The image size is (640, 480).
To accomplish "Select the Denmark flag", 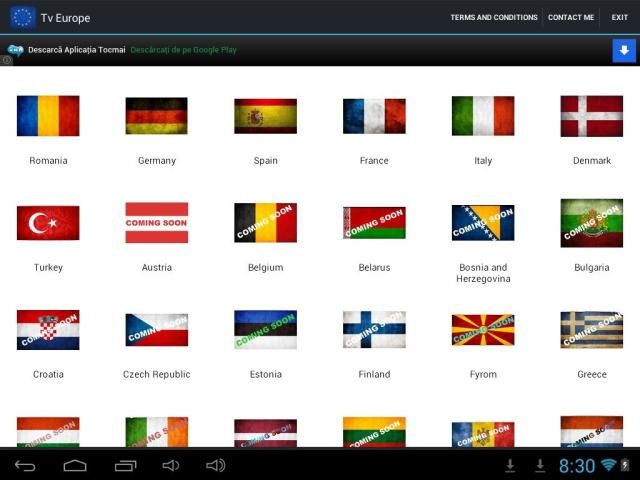I will 591,116.
